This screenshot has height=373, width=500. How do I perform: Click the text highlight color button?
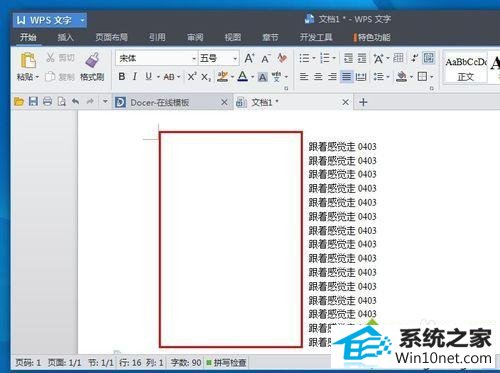pyautogui.click(x=222, y=77)
